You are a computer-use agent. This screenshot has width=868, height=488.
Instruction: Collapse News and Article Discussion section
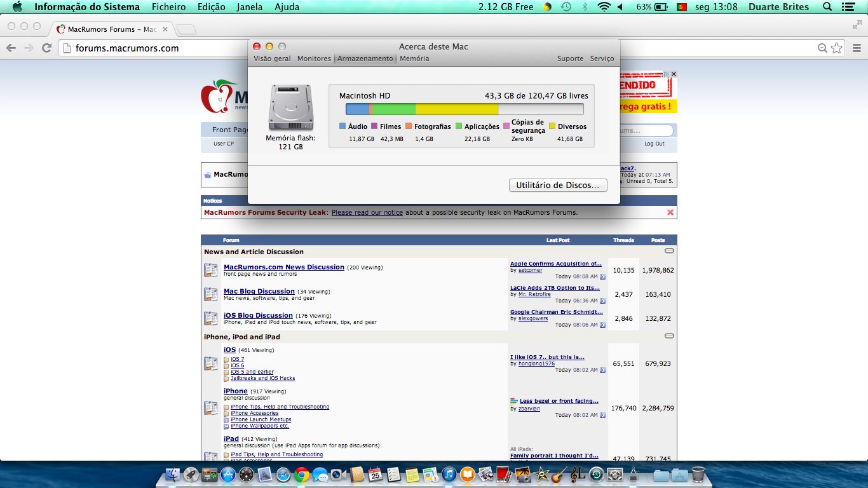click(x=669, y=251)
